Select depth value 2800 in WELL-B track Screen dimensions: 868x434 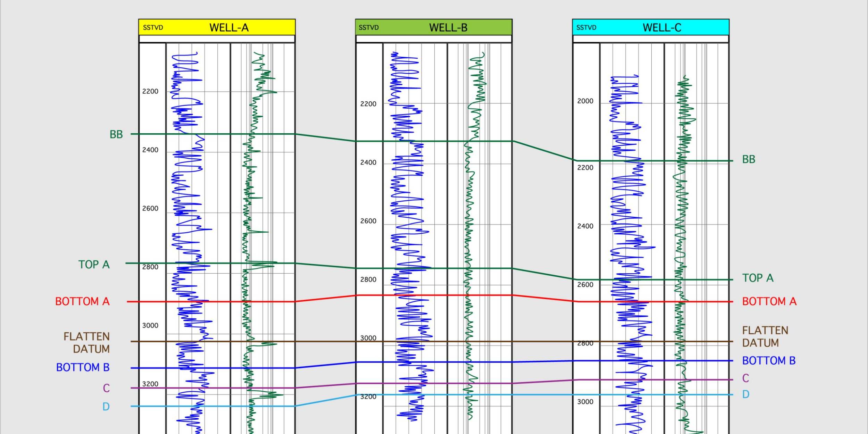click(x=368, y=279)
